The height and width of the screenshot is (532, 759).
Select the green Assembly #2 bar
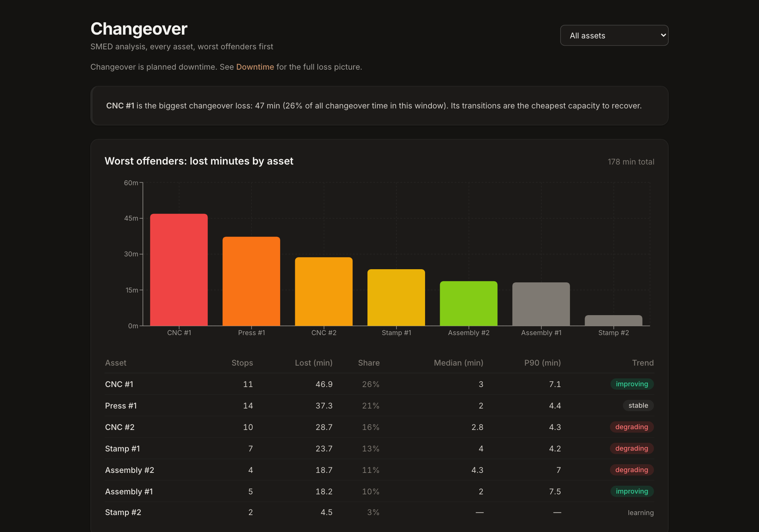469,303
